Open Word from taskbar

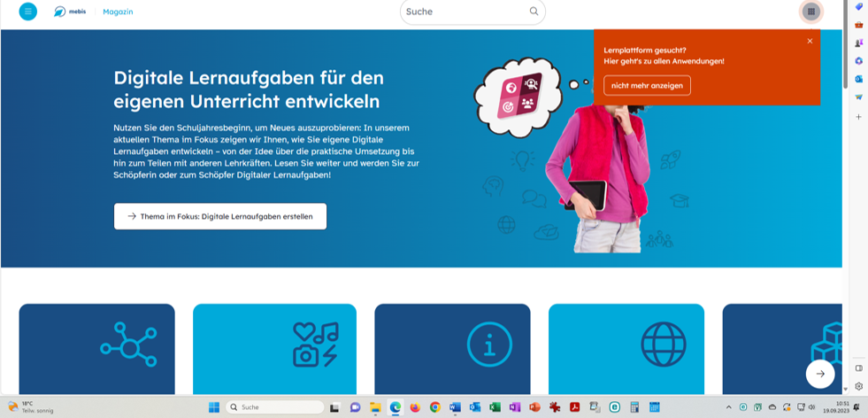pos(455,407)
